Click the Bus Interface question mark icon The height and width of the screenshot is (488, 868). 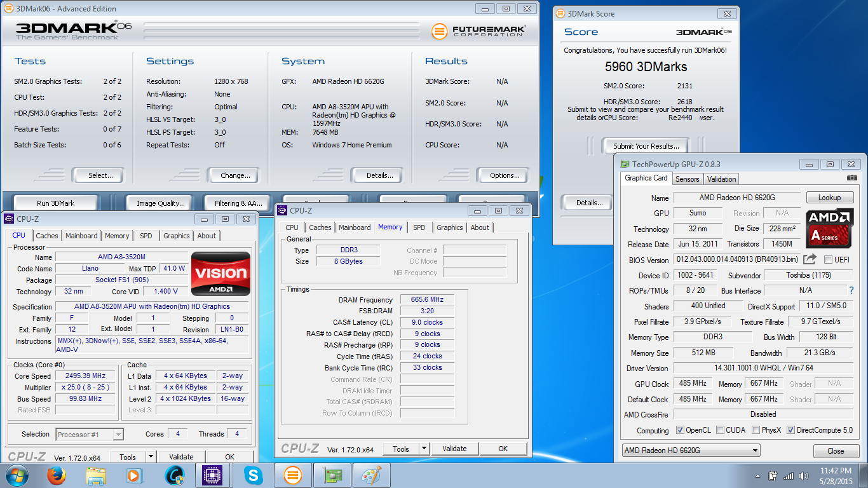click(851, 290)
